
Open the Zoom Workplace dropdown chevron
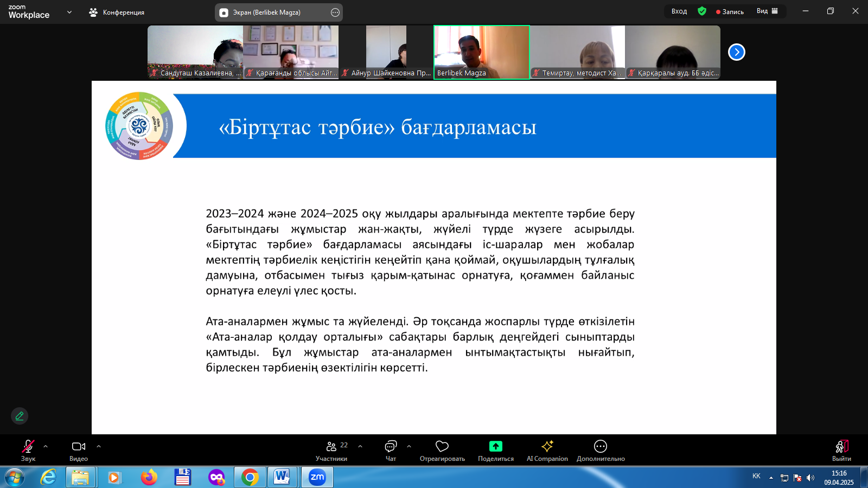tap(69, 12)
